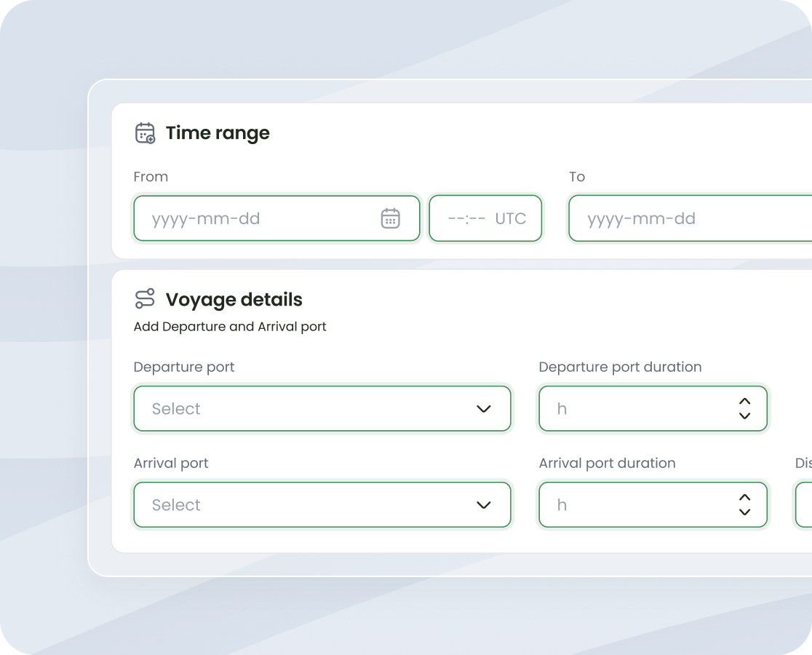Click the Add Departure and Arrival port text

pyautogui.click(x=230, y=327)
